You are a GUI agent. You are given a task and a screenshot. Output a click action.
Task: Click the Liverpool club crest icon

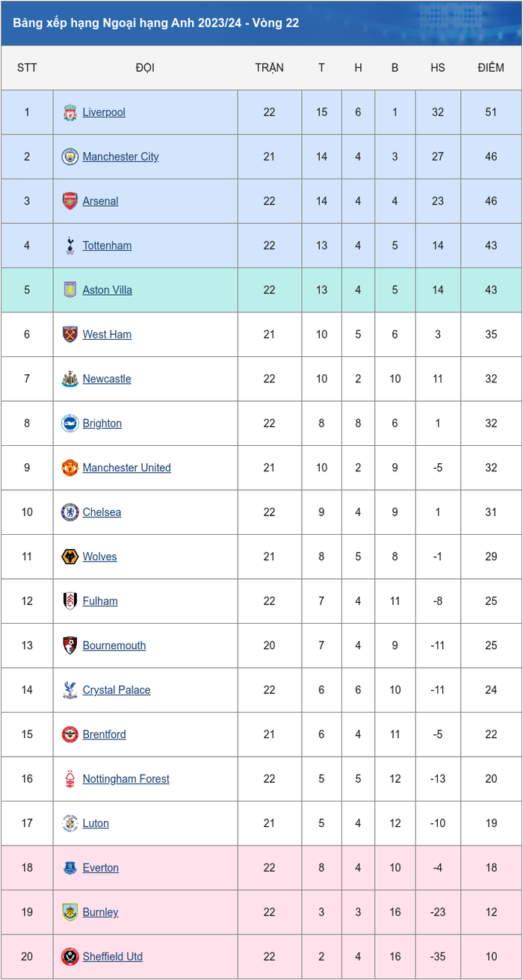(69, 113)
